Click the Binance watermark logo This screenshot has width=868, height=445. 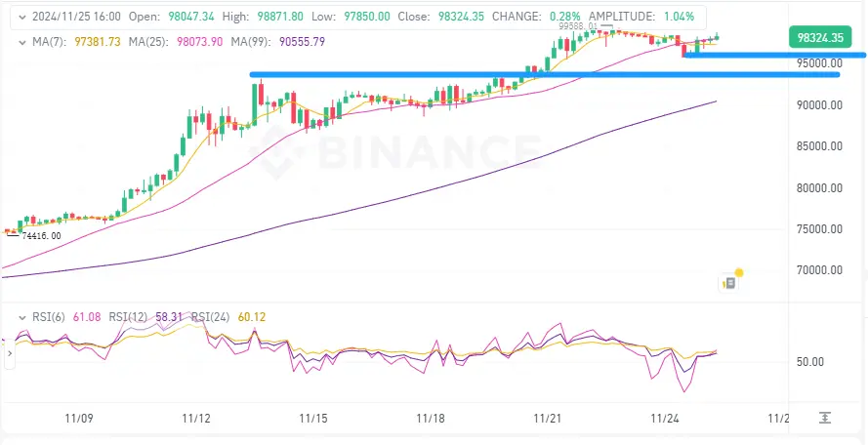point(394,150)
